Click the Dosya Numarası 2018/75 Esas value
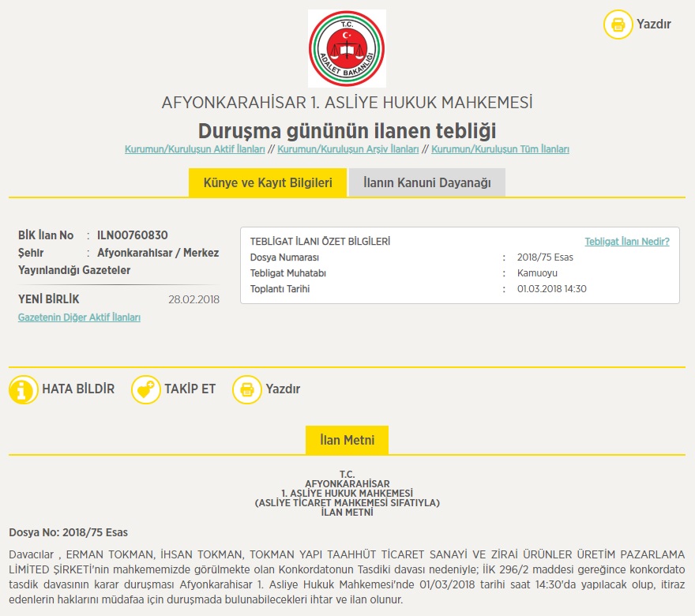Viewport: 695px width, 616px height. pyautogui.click(x=545, y=257)
